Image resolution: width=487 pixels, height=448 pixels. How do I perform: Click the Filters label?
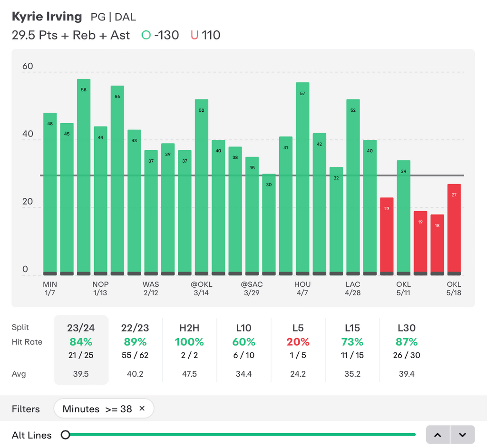[x=26, y=409]
